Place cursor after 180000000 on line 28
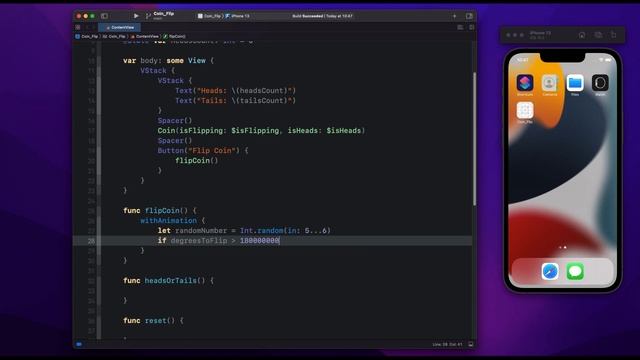 point(280,240)
